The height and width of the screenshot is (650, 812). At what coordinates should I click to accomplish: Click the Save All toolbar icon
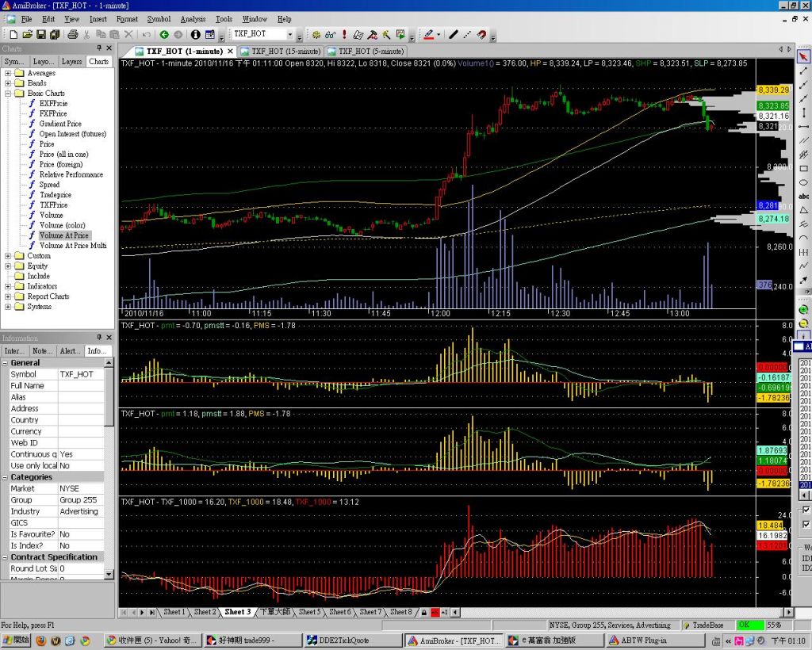click(x=55, y=34)
